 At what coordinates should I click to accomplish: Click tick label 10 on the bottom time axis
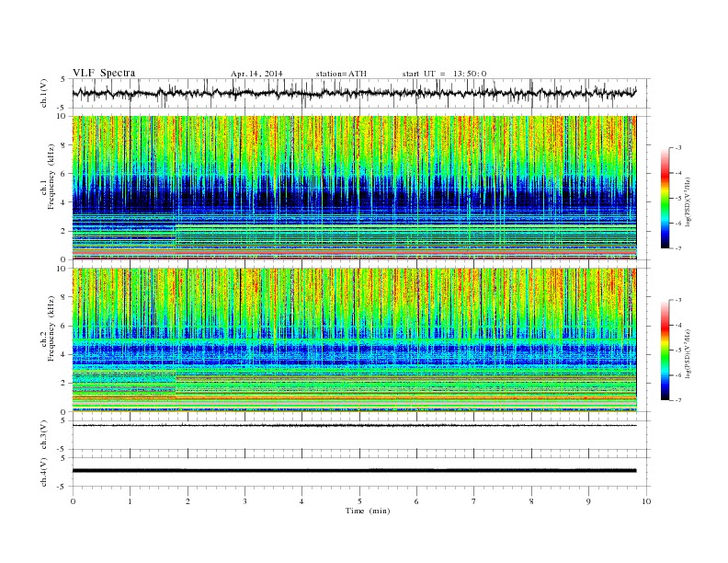coord(646,501)
